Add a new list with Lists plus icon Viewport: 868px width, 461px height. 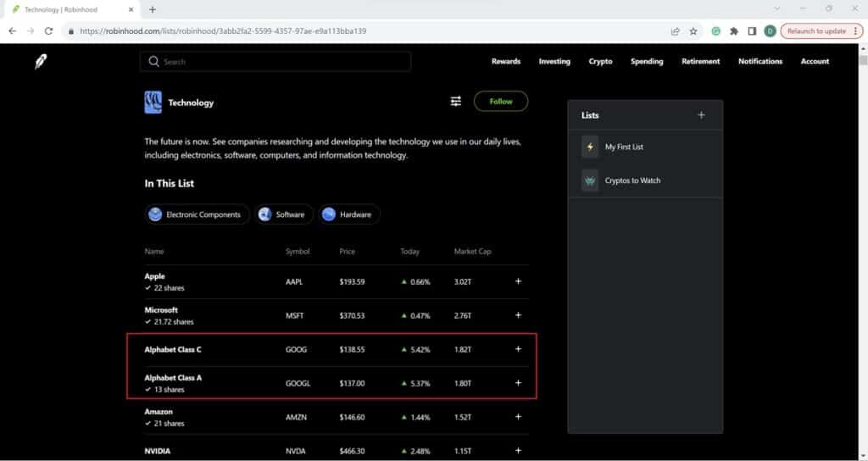tap(701, 115)
